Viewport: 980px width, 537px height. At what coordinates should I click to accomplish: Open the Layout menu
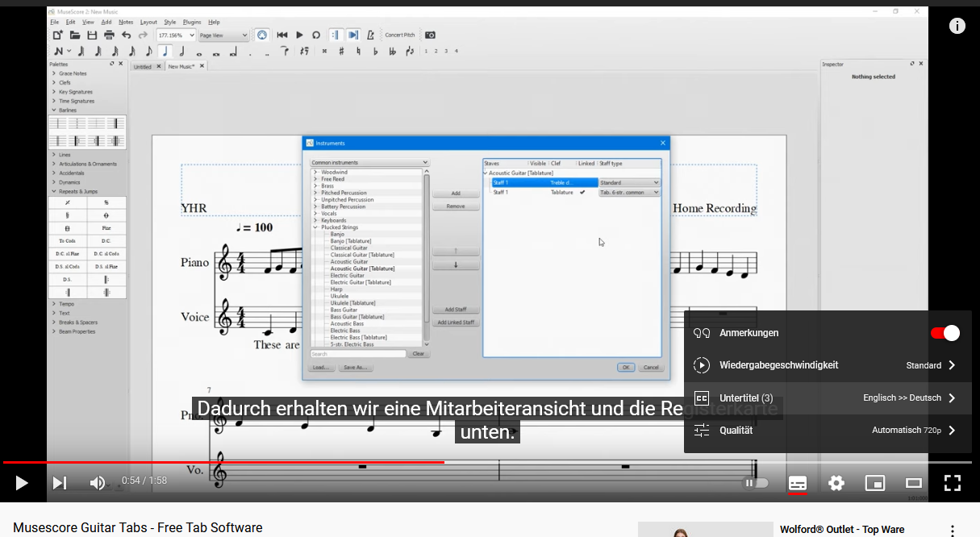pos(148,22)
